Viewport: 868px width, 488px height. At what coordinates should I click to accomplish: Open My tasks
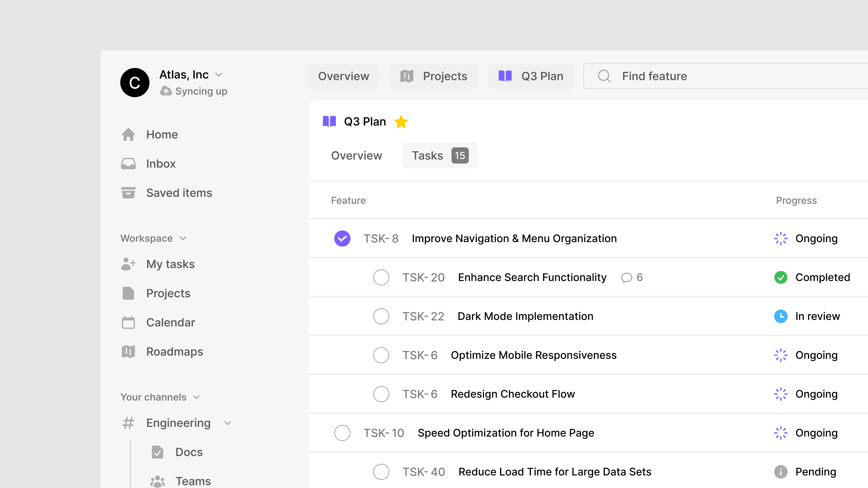[171, 264]
